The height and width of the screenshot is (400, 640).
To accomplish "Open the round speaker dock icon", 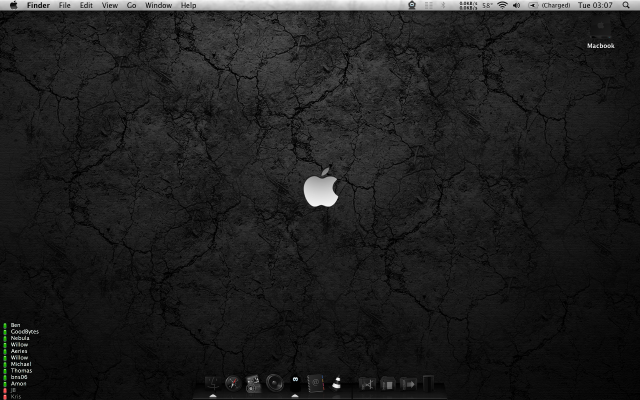I will [x=275, y=383].
